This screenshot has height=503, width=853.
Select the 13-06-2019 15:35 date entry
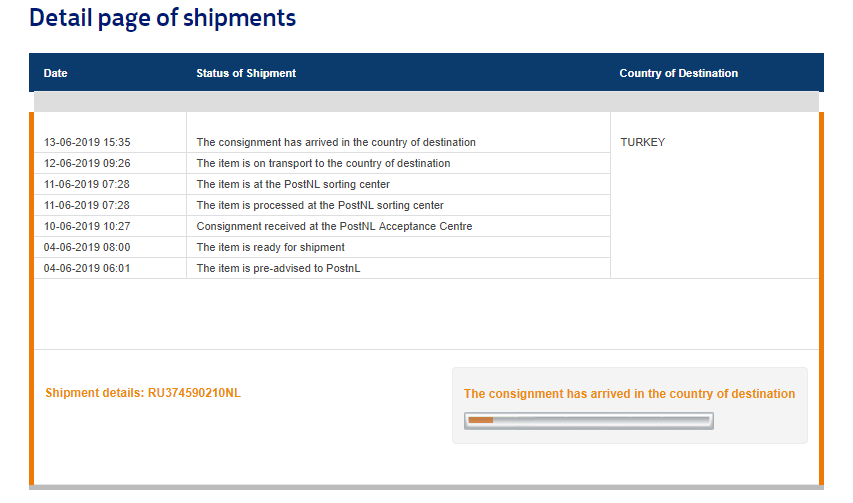pos(87,142)
